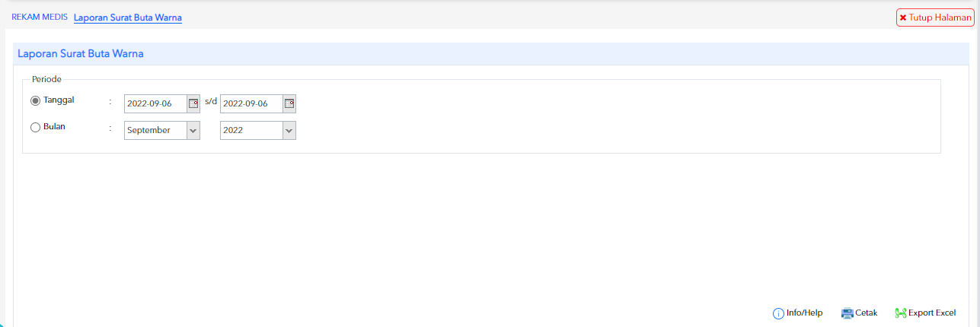The width and height of the screenshot is (980, 327).
Task: Click the green Export Excel icon
Action: pyautogui.click(x=901, y=313)
